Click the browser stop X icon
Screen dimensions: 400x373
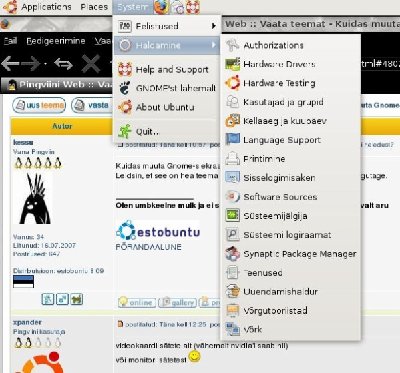(91, 63)
